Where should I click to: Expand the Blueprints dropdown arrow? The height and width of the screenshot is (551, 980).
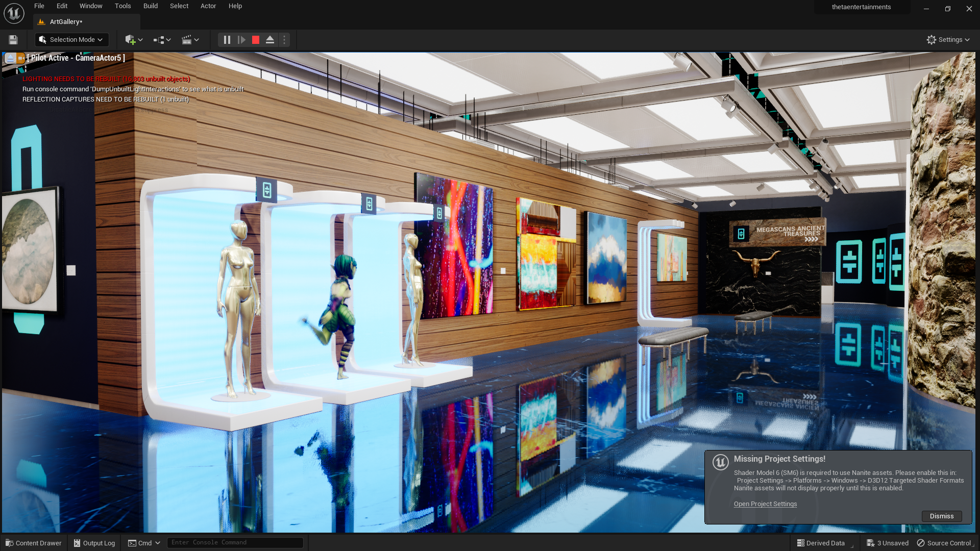(168, 40)
